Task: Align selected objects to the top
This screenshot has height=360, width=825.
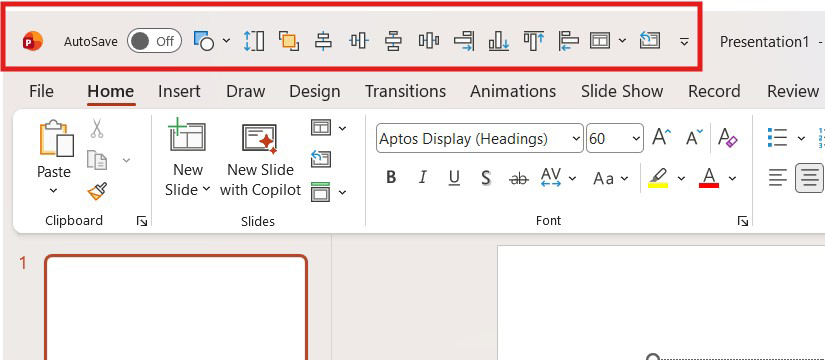Action: point(534,41)
